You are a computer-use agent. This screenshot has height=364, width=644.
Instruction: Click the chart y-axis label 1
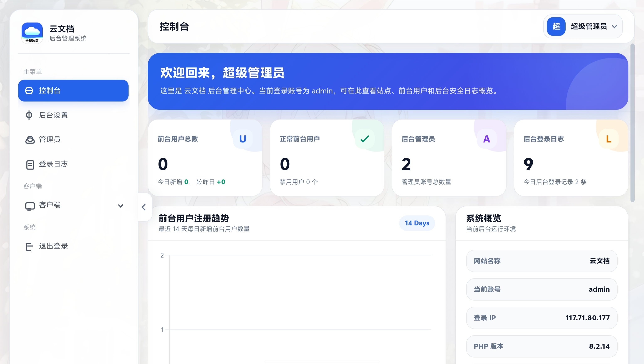tap(162, 330)
